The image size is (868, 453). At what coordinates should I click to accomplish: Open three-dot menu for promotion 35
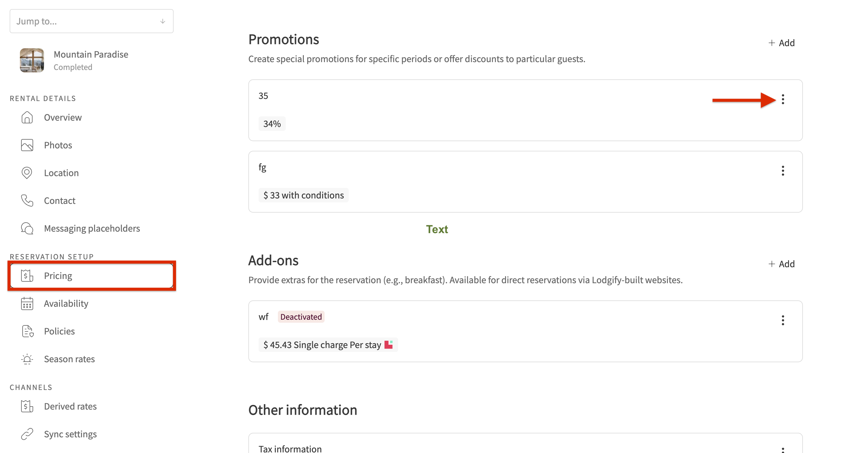[783, 99]
